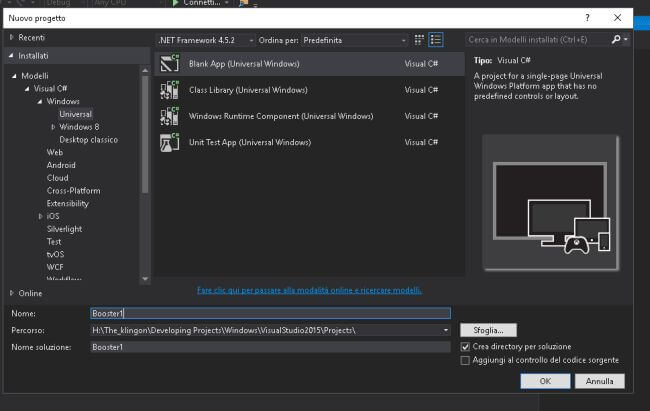650x411 pixels.
Task: Select Web category in tree
Action: 55,152
